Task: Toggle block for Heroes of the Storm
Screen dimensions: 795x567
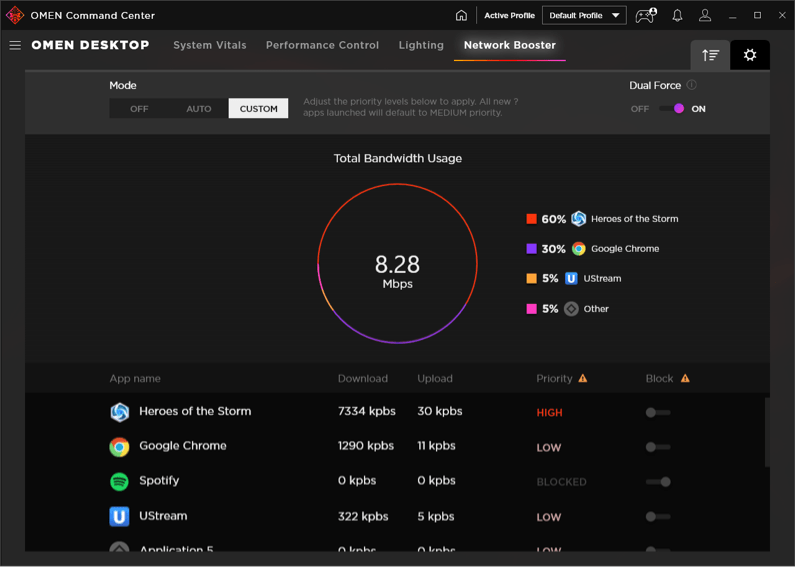Action: coord(657,412)
